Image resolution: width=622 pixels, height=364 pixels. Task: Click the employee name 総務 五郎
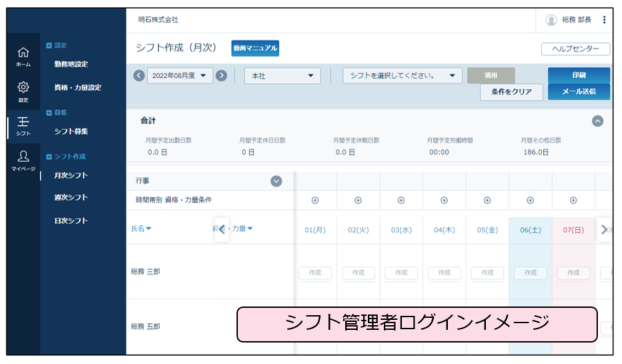click(146, 326)
